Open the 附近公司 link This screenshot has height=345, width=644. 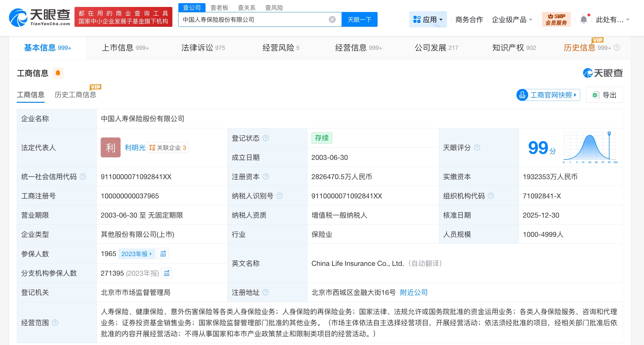pos(414,292)
